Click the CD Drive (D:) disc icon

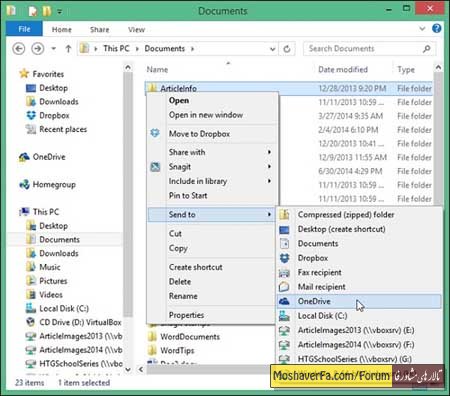(30, 322)
